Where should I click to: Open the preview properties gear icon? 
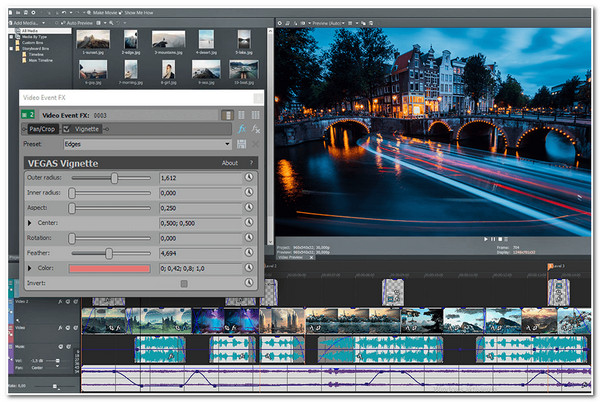coord(280,23)
